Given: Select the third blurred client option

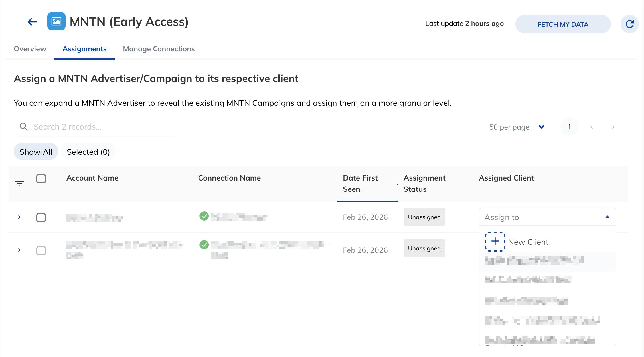Looking at the screenshot, I should tap(547, 301).
